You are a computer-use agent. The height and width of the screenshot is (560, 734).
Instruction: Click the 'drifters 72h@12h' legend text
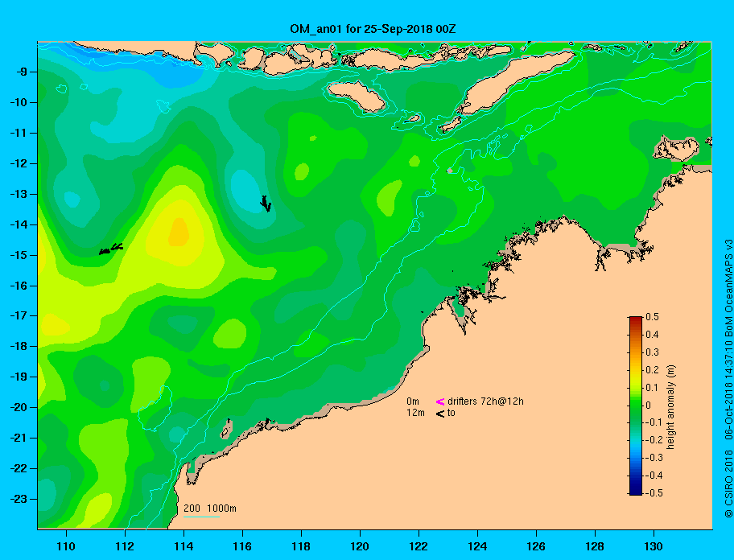485,401
